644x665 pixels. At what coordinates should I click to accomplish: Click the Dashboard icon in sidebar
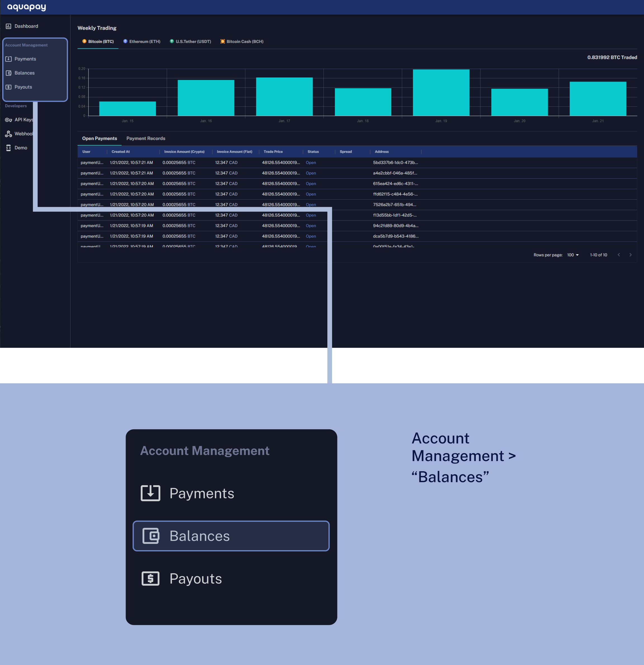(8, 26)
